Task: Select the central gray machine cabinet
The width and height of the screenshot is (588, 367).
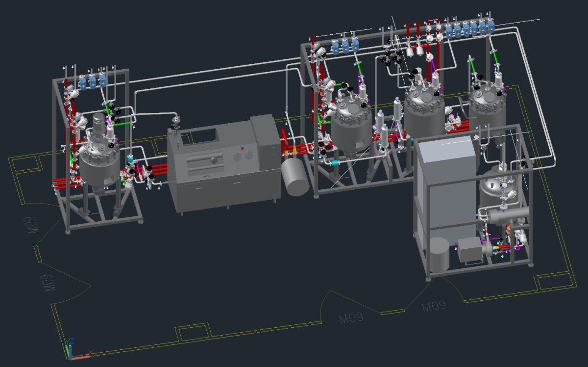Action: pos(223,164)
